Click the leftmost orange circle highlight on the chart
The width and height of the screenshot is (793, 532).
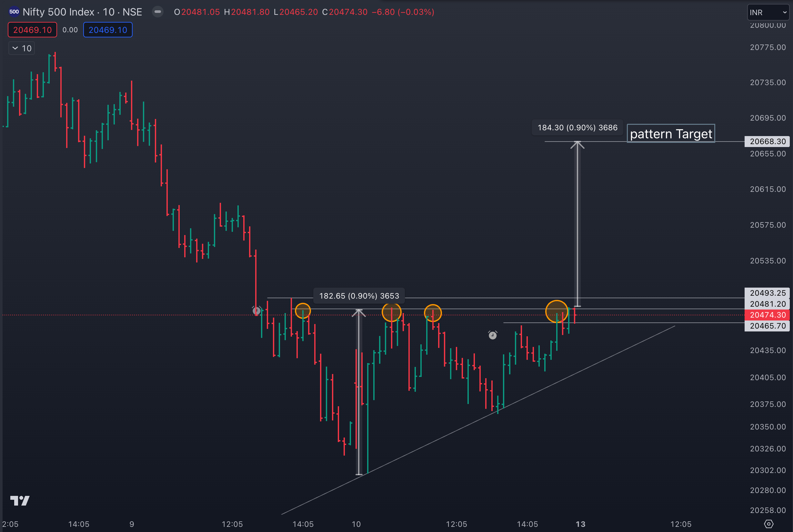click(303, 311)
